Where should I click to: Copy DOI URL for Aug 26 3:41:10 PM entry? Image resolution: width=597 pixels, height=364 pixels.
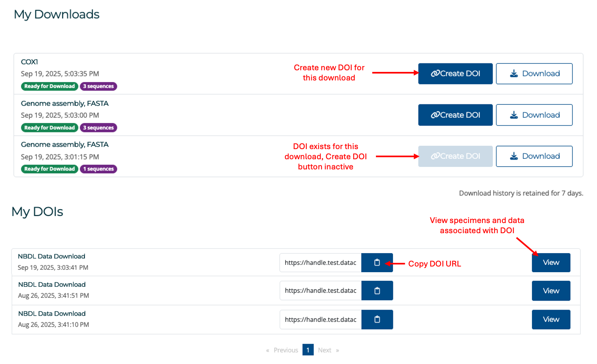[x=377, y=319]
